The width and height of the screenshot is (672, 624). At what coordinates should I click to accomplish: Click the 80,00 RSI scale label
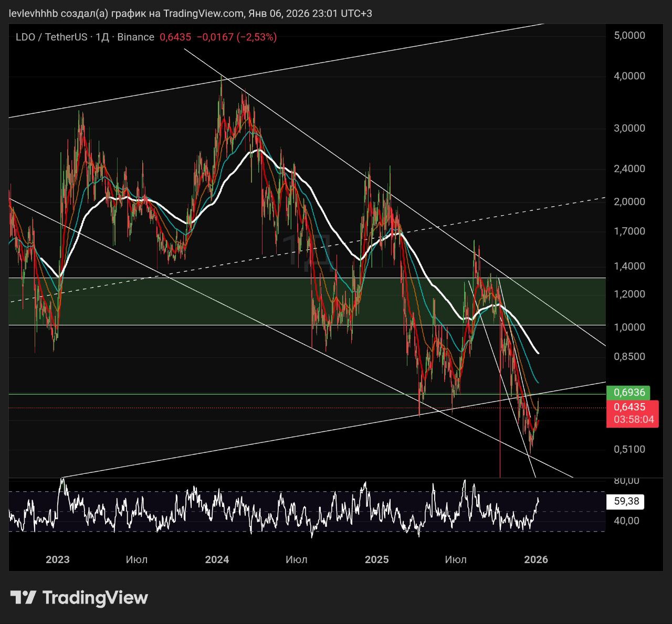[626, 481]
